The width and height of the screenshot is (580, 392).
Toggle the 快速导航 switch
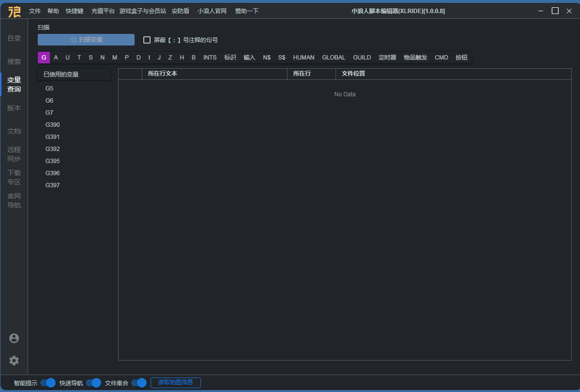[x=93, y=383]
